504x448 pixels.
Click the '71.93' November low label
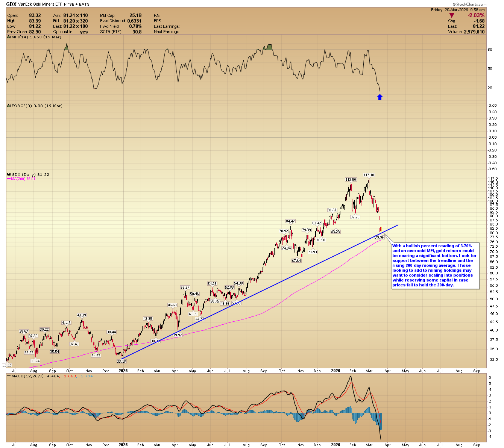[312, 252]
